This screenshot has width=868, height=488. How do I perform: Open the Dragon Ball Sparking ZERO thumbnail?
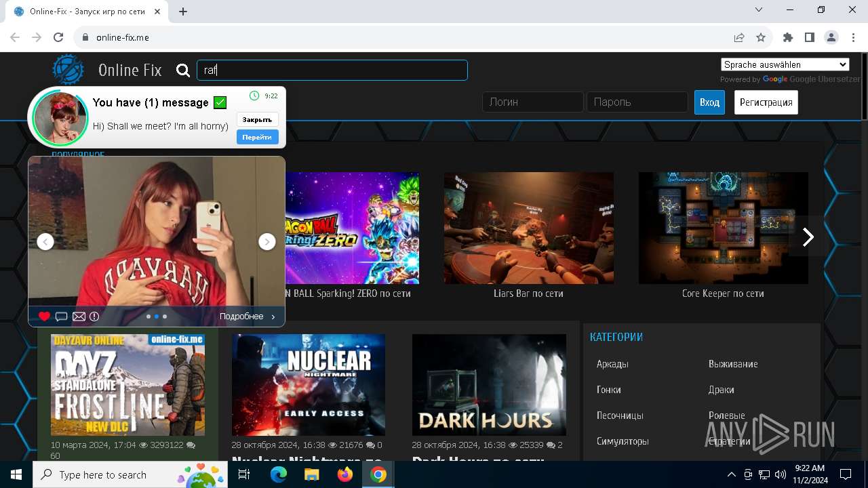353,228
